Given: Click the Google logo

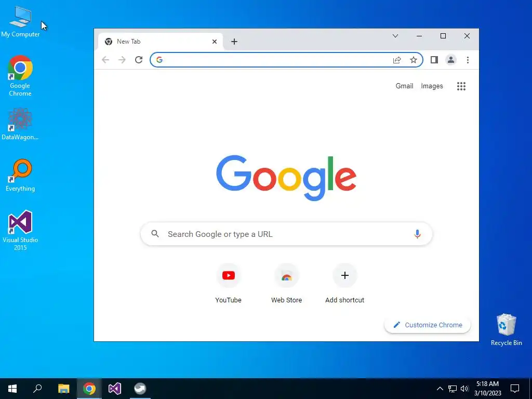Looking at the screenshot, I should pos(286,178).
